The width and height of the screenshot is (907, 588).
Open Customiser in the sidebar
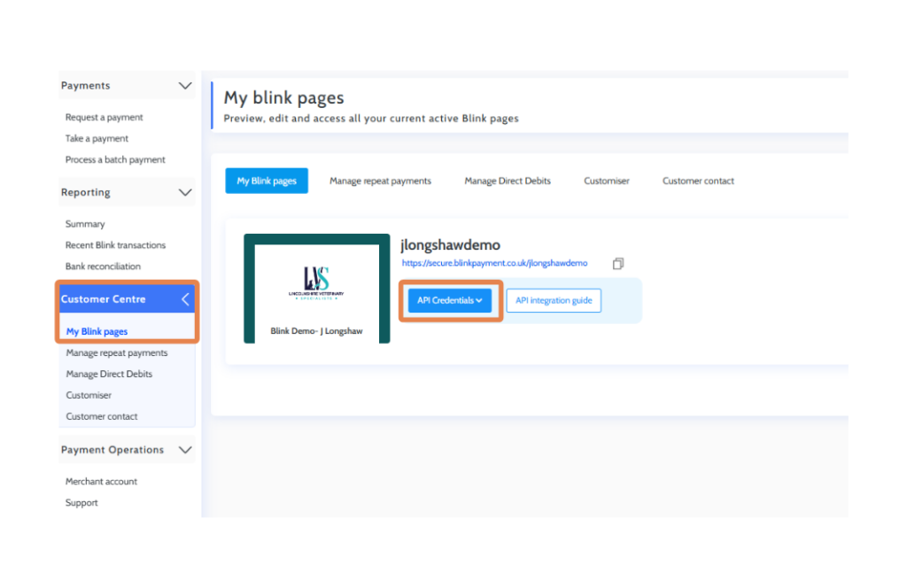89,396
